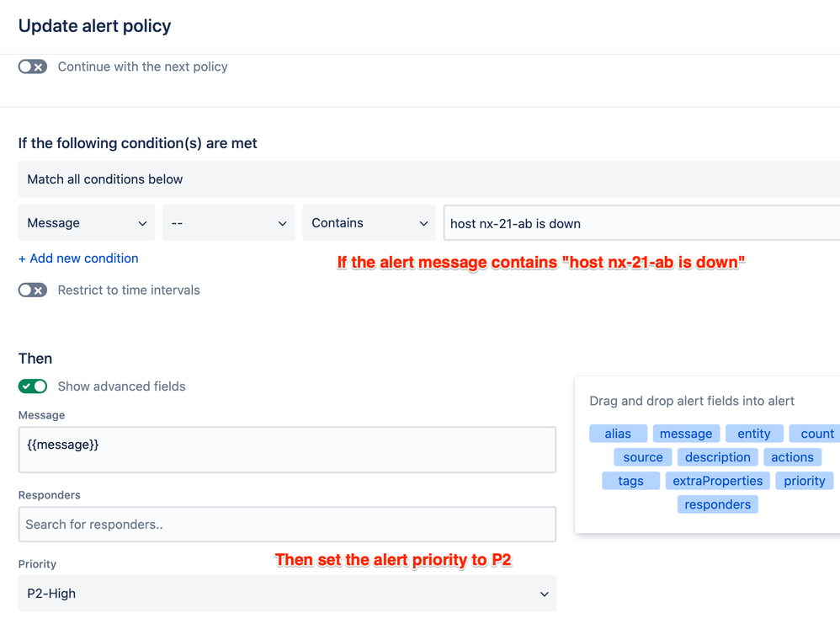Click the {{message}} text area
This screenshot has height=618, width=840.
coord(288,444)
